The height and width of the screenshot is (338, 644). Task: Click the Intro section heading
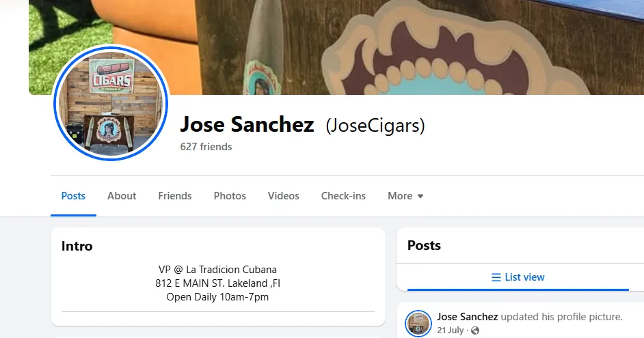pos(77,246)
